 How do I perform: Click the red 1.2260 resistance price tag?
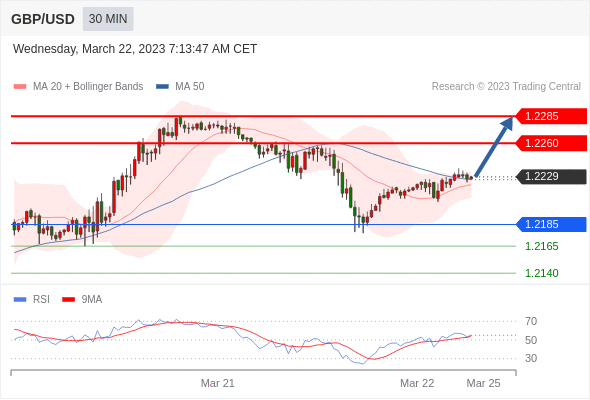click(551, 143)
